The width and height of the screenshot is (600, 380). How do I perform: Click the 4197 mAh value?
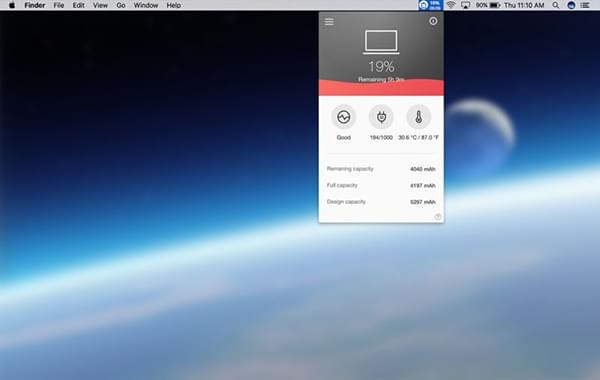423,186
